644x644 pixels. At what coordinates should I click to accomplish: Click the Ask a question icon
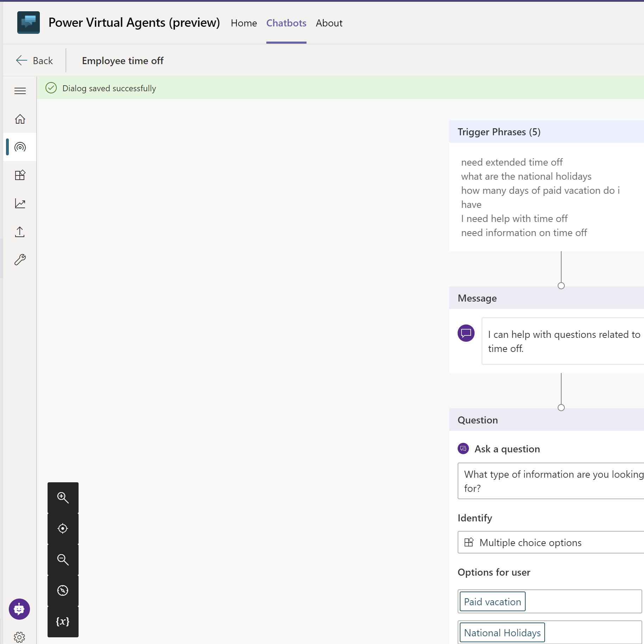463,448
